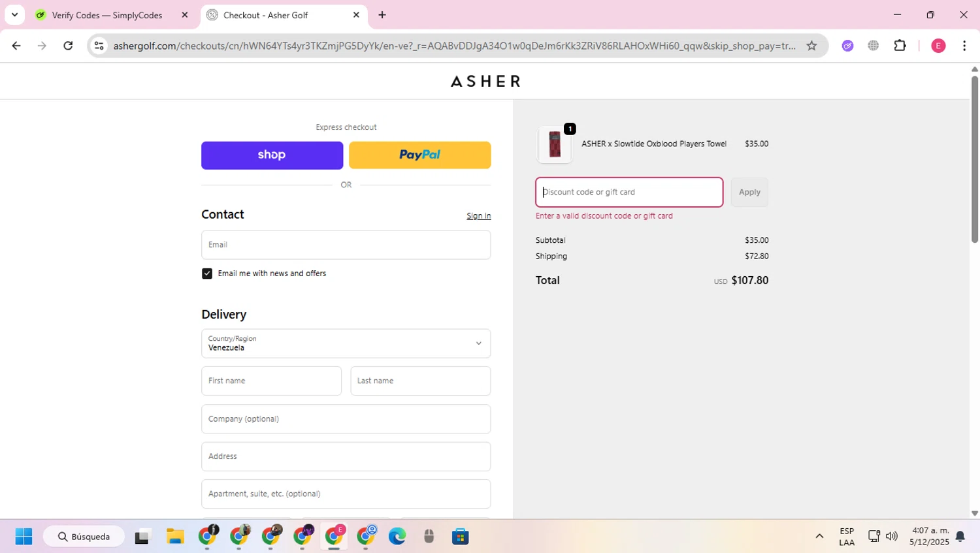This screenshot has width=980, height=553.
Task: Open site information icon in address bar
Action: tap(99, 46)
